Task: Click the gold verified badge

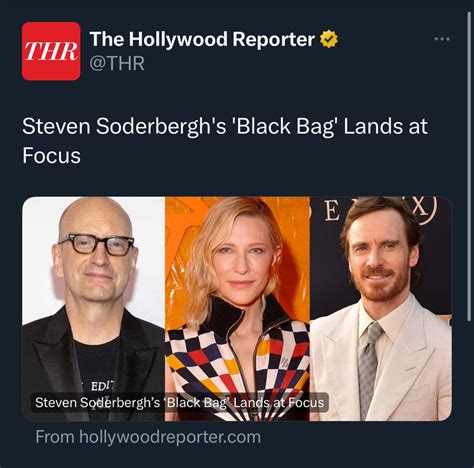Action: 329,39
